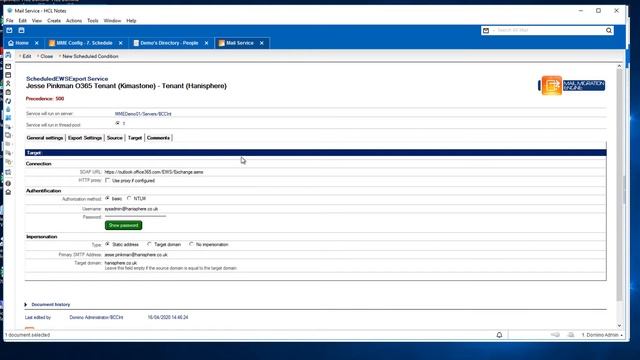640x360 pixels.
Task: Click the blue puzzle-piece sidebar icon
Action: pyautogui.click(x=8, y=118)
